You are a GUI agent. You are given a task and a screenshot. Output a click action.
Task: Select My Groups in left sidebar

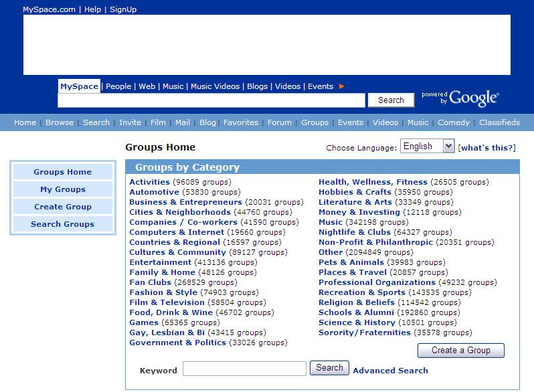63,189
